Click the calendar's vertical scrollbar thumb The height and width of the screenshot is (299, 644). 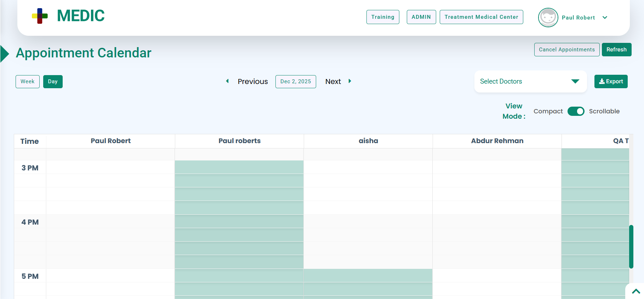click(x=631, y=247)
